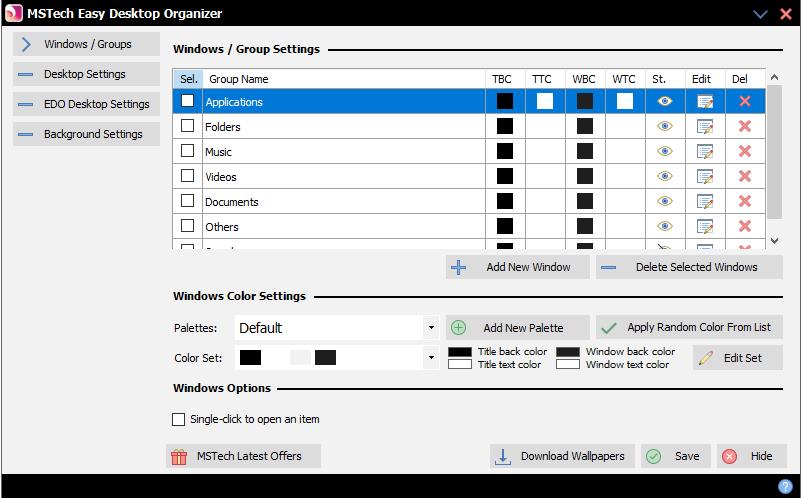Click Add New Window button
Screen dimensions: 801x498
tap(517, 267)
